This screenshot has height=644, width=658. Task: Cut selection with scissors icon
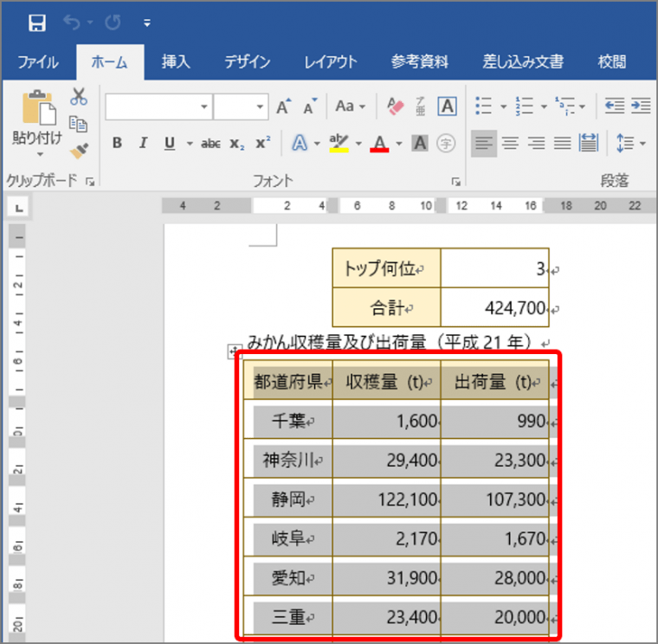pos(79,97)
